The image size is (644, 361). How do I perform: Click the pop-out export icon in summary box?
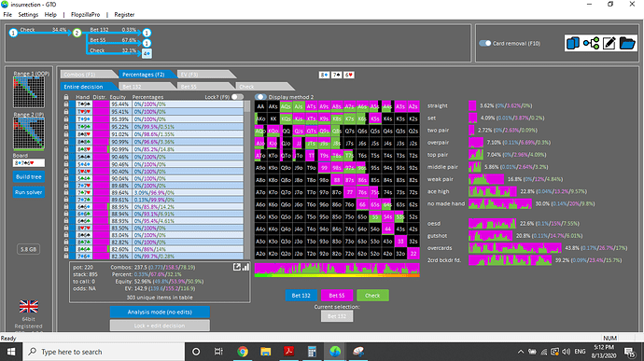[x=237, y=267]
